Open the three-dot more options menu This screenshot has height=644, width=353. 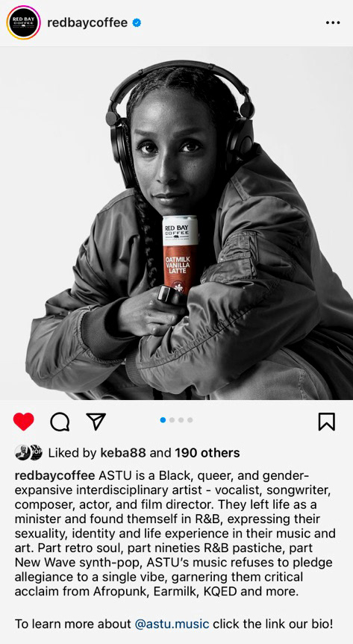(332, 22)
